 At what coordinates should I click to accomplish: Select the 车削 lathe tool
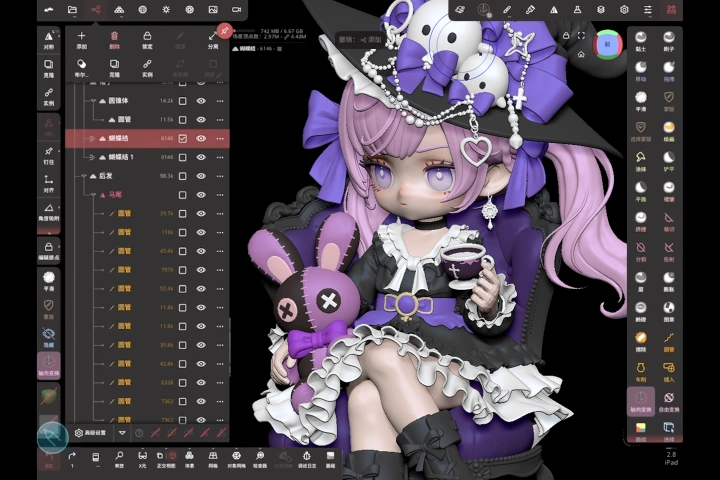tap(641, 372)
